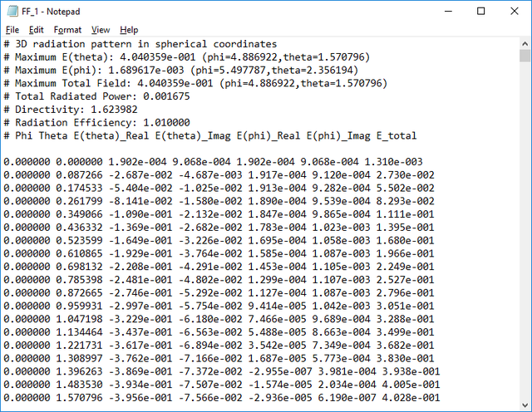The image size is (532, 412).
Task: Open the File menu
Action: (x=12, y=30)
